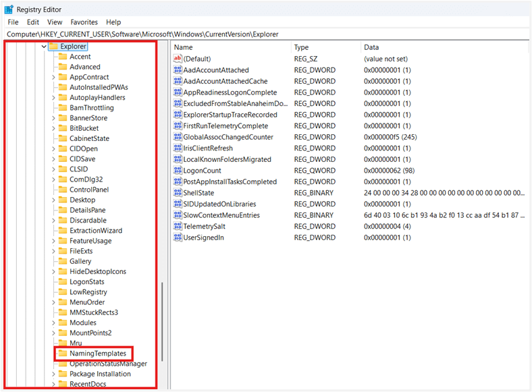Click the Gallery folder icon in tree
This screenshot has width=532, height=392.
click(x=61, y=261)
